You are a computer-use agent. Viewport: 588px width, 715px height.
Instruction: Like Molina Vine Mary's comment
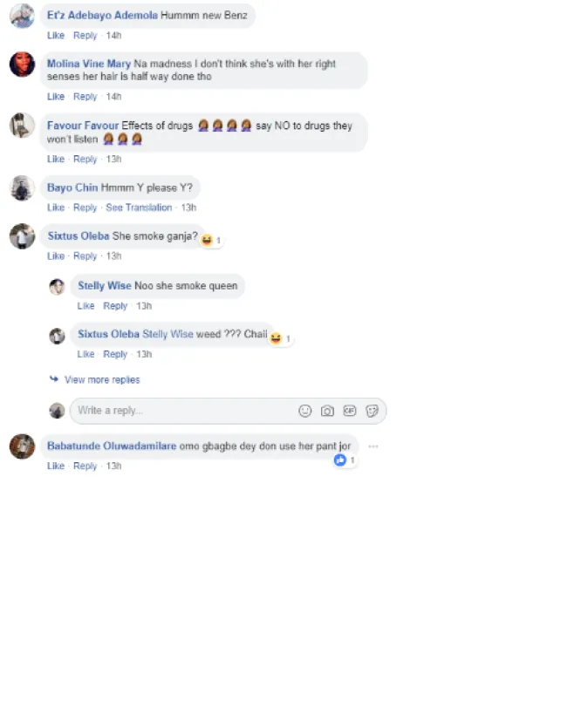pyautogui.click(x=56, y=97)
